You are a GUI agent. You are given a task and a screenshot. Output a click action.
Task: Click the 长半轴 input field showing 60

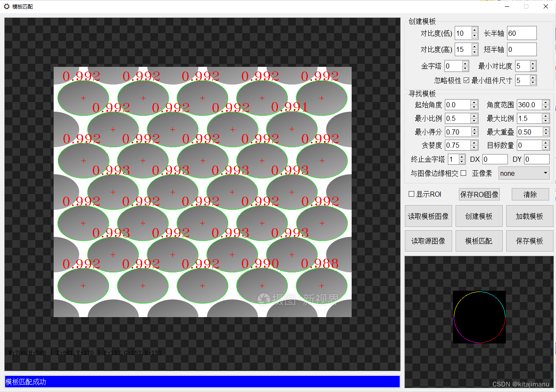point(522,33)
